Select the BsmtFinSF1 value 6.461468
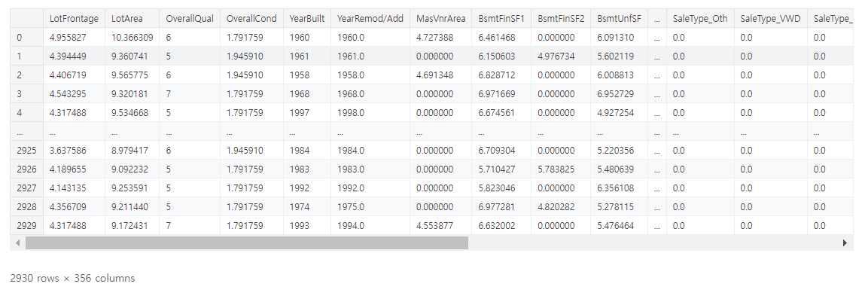The width and height of the screenshot is (868, 293). 497,38
